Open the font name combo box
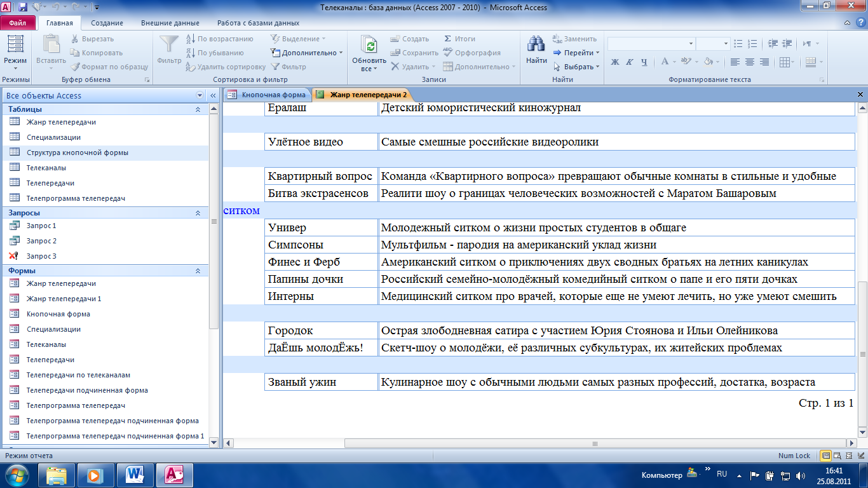 point(651,44)
